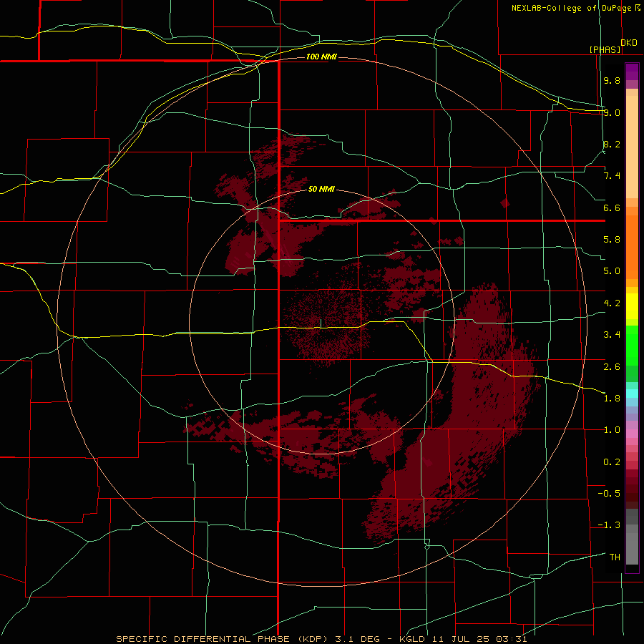Pick the orange color bar segment

tap(632, 248)
